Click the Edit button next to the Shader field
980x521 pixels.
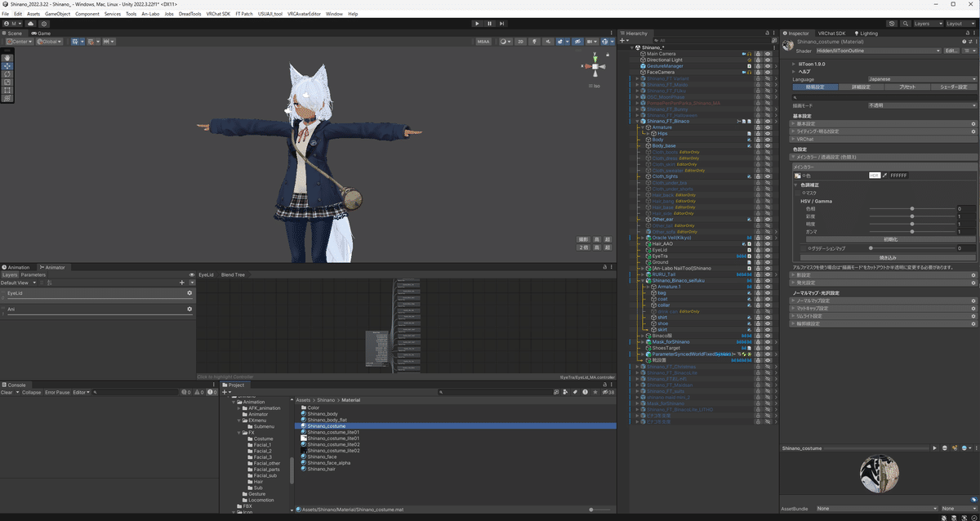coord(950,51)
